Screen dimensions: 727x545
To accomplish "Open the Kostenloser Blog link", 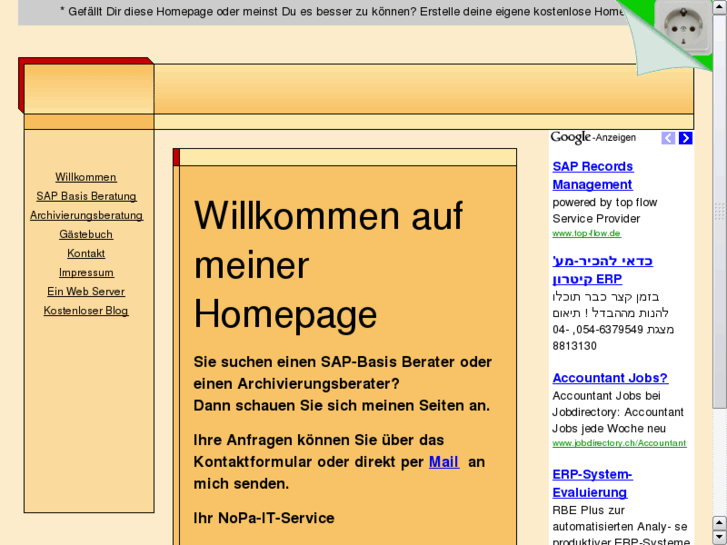I will [x=86, y=310].
